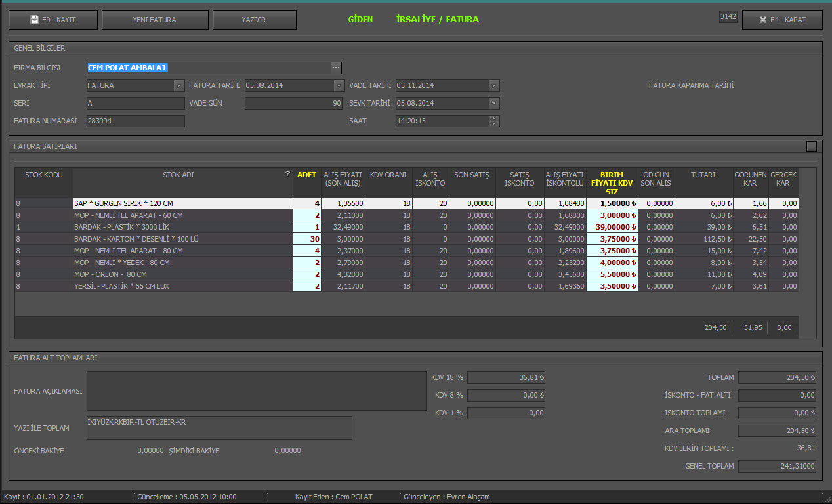Click the KDV 8 % amount field

click(x=506, y=395)
